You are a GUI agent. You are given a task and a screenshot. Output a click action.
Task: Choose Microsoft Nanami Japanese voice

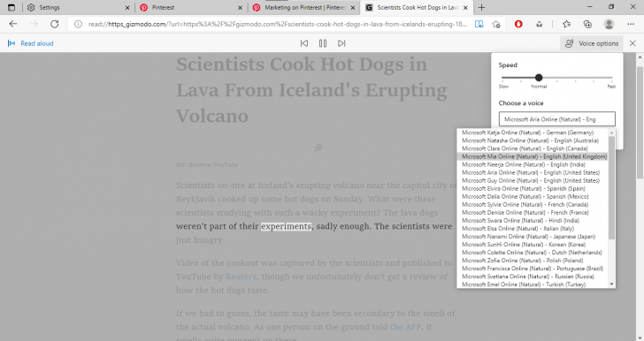click(533, 237)
